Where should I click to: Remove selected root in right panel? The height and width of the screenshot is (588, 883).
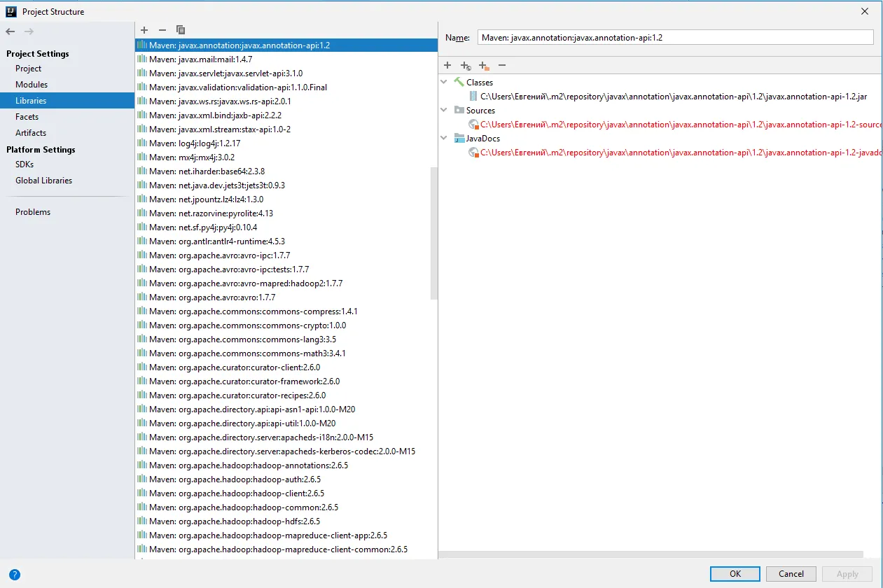pyautogui.click(x=501, y=65)
